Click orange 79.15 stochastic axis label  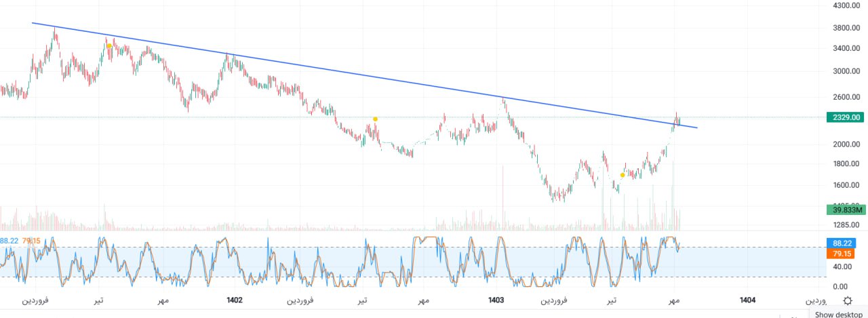(x=840, y=254)
